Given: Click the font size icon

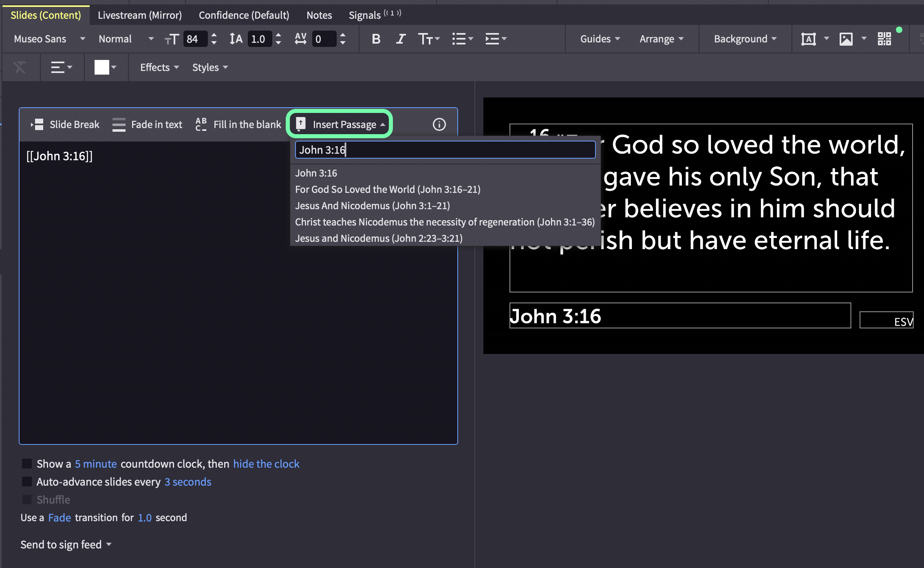Looking at the screenshot, I should (172, 39).
